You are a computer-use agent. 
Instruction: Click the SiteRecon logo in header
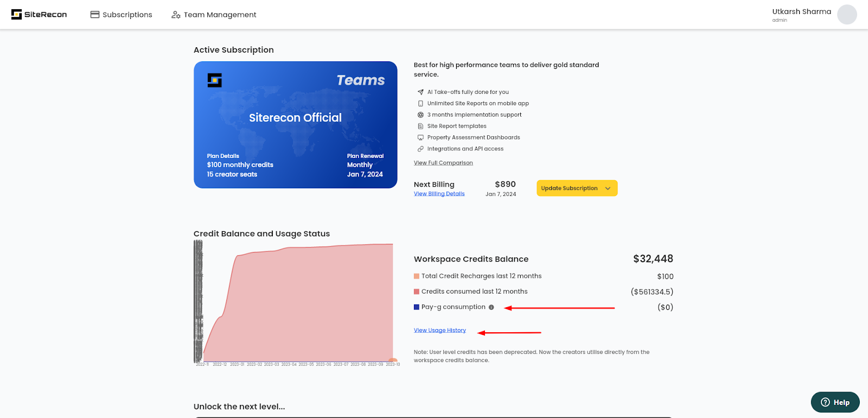pos(39,15)
